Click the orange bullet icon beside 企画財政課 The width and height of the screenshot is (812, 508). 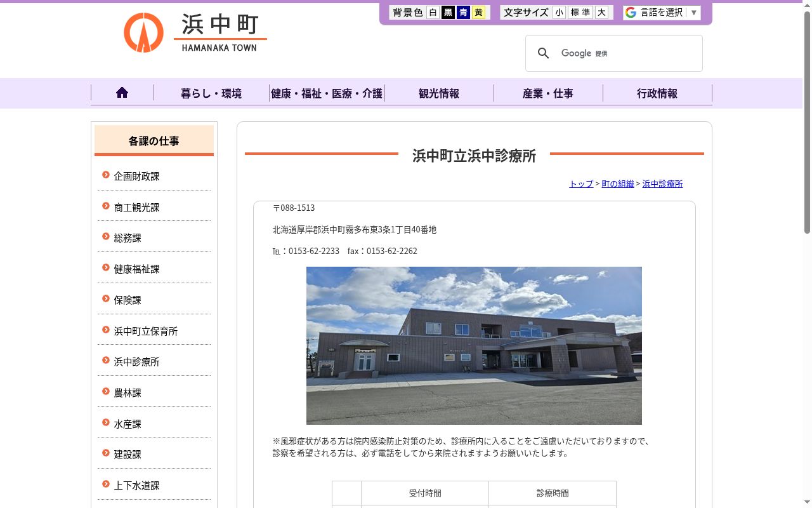tap(106, 175)
